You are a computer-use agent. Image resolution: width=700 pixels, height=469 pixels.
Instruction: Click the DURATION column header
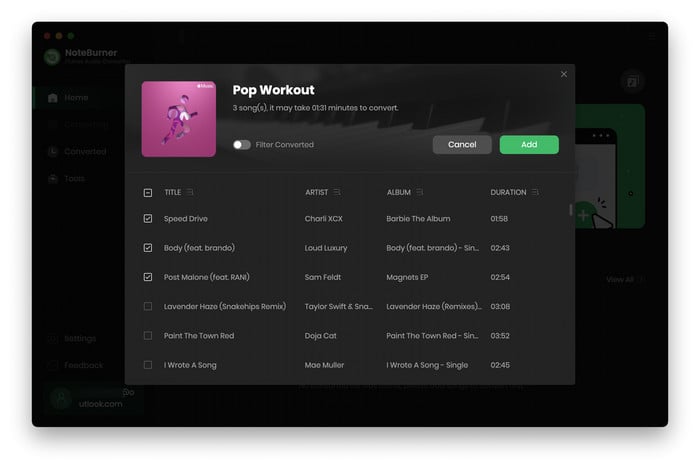[508, 192]
